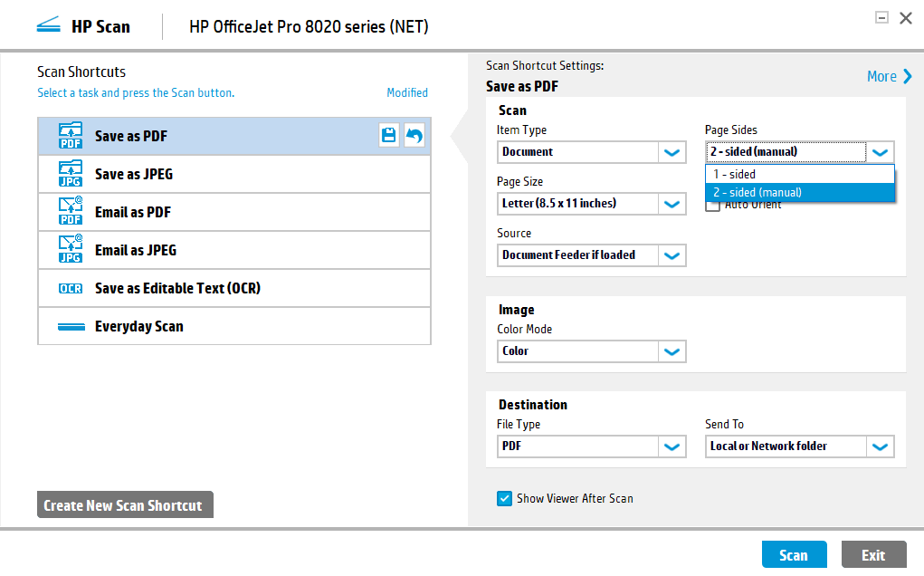Screen dimensions: 924x576
Task: Open the Source dropdown
Action: pyautogui.click(x=672, y=255)
